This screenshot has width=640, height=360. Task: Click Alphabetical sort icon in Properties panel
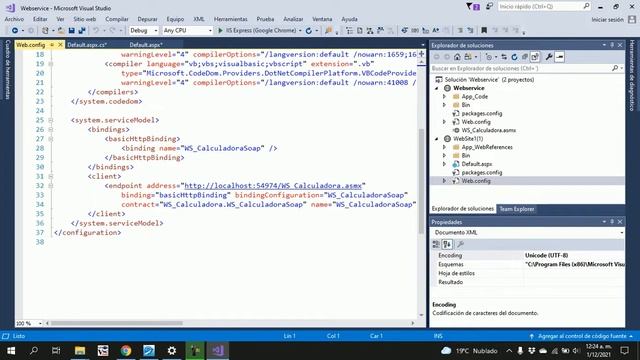pos(447,244)
